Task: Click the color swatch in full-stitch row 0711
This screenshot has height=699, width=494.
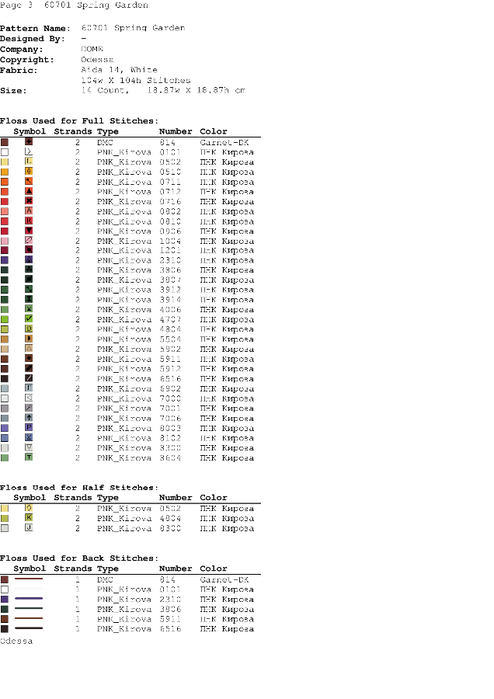Action: click(4, 182)
